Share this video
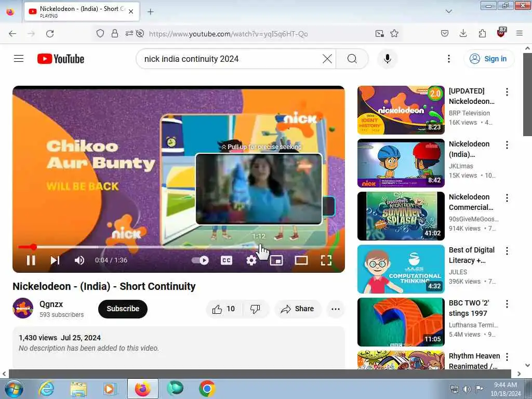The height and width of the screenshot is (399, 532). 298,309
